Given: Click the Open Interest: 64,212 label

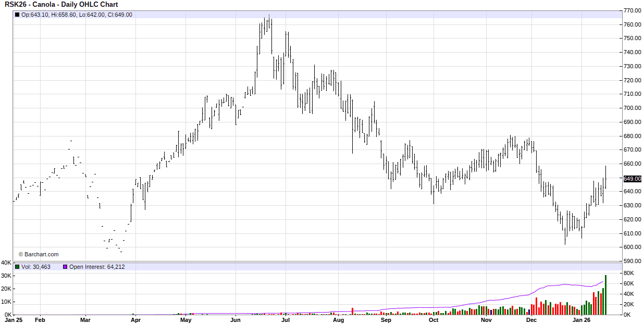Looking at the screenshot, I should point(97,267).
